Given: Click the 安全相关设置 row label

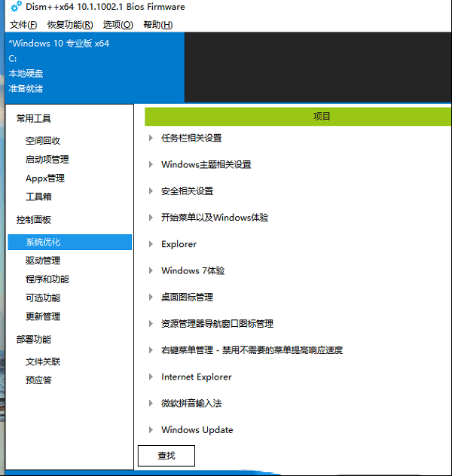Looking at the screenshot, I should coord(187,191).
